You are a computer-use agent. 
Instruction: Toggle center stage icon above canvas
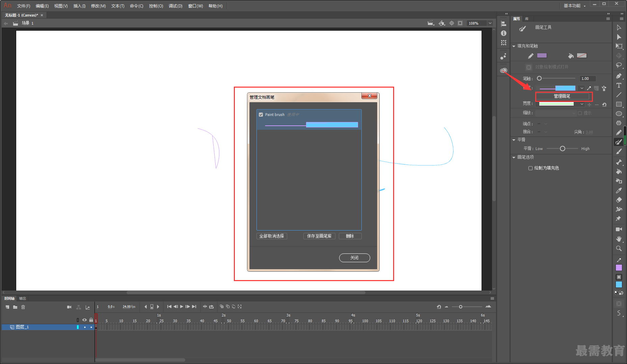point(452,23)
